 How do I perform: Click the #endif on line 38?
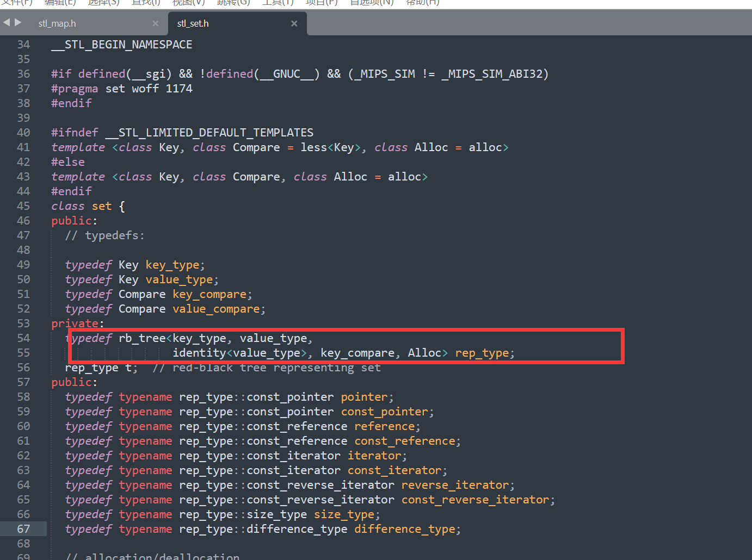point(71,103)
